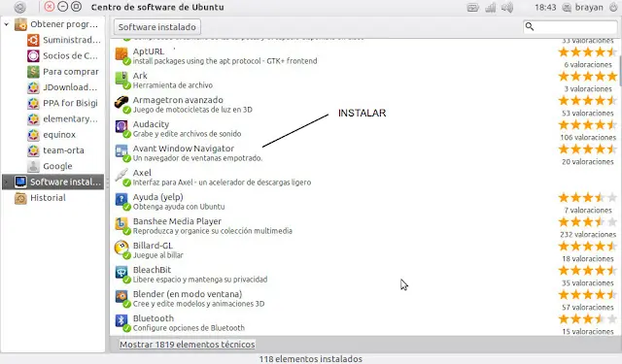
Task: Click the Historial clock icon
Action: [20, 198]
